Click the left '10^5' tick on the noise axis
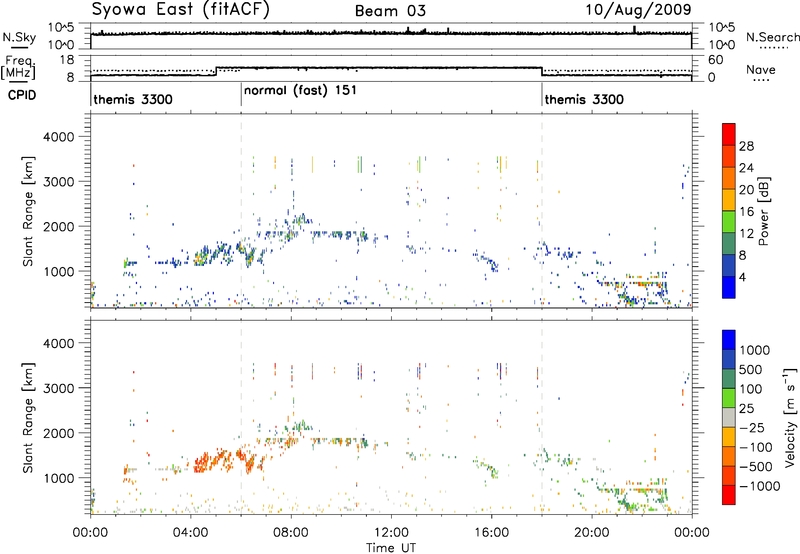Viewport: 800px width, 554px height. click(x=61, y=27)
